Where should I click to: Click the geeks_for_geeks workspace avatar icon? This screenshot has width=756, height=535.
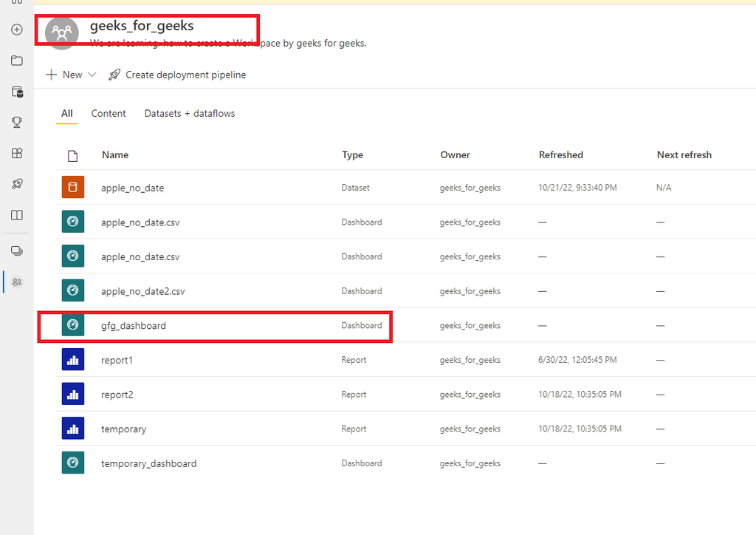62,33
